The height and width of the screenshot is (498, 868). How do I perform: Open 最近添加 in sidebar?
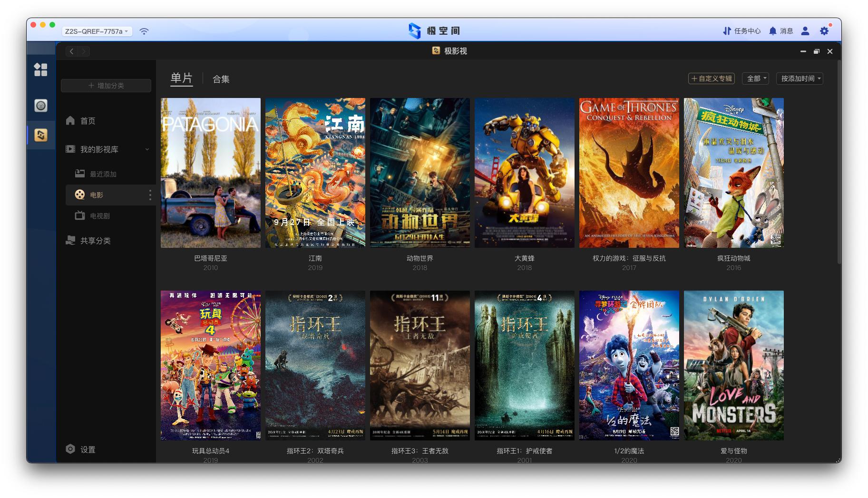point(103,174)
